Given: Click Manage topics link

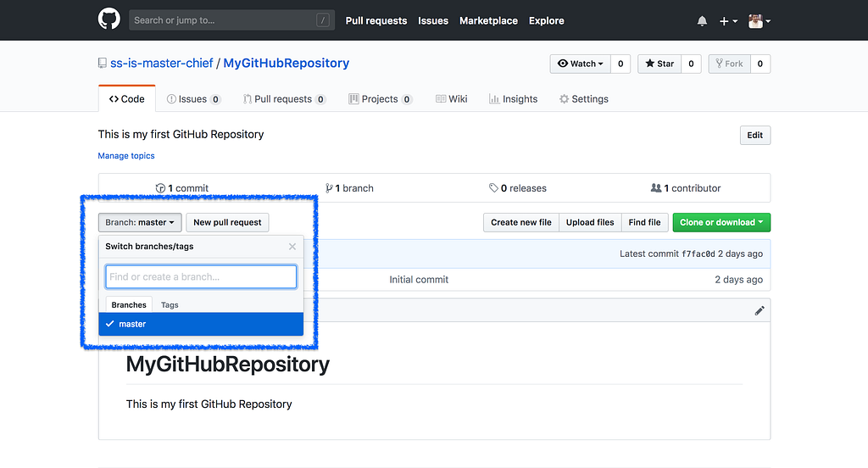Looking at the screenshot, I should 126,156.
